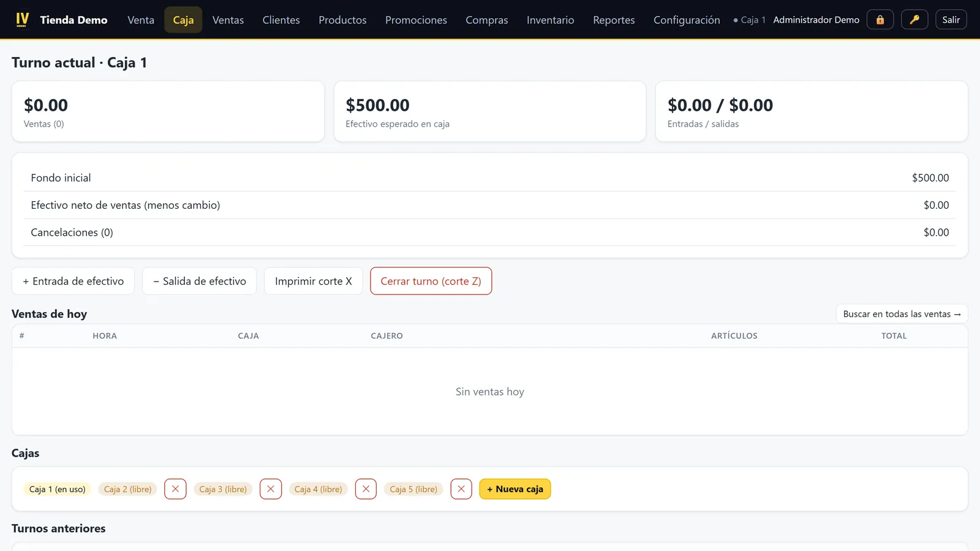
Task: Click the Salir button
Action: point(951,20)
